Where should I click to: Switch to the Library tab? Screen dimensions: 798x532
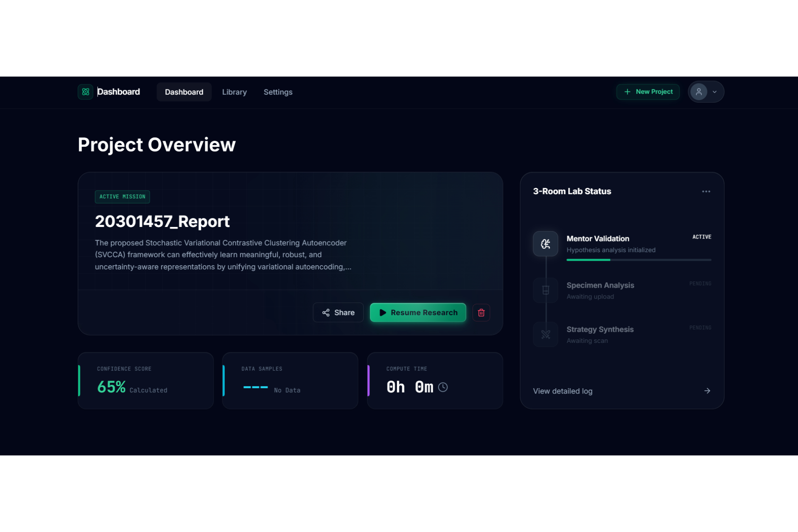[234, 92]
